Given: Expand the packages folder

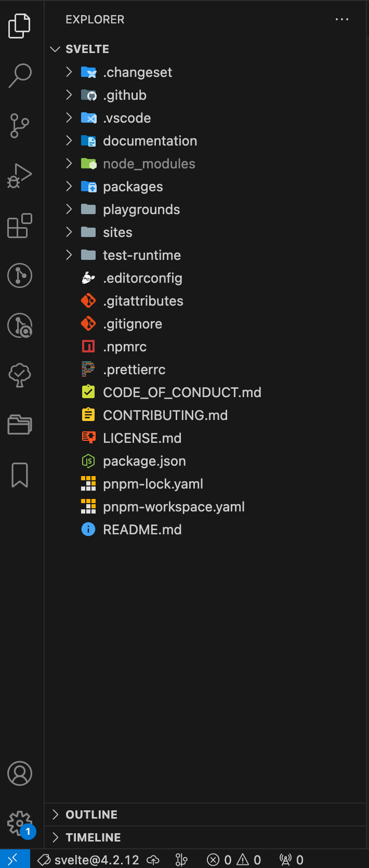Looking at the screenshot, I should click(133, 187).
